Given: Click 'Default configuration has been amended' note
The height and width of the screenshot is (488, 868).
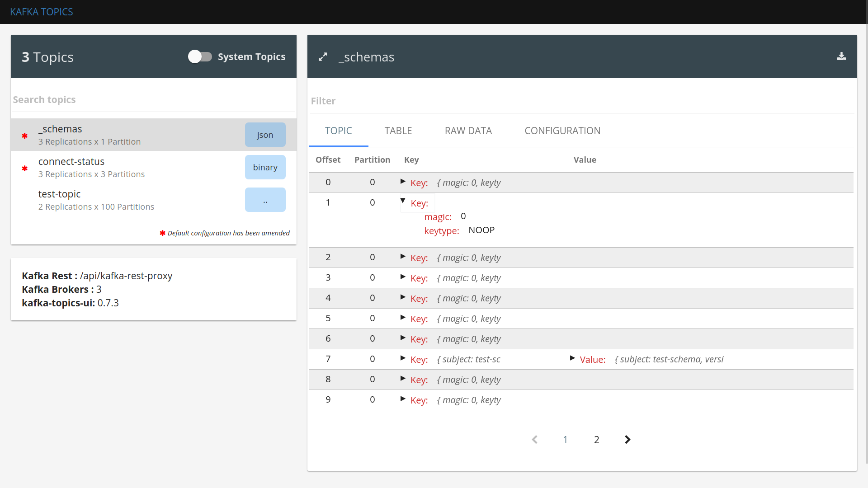Looking at the screenshot, I should point(229,233).
